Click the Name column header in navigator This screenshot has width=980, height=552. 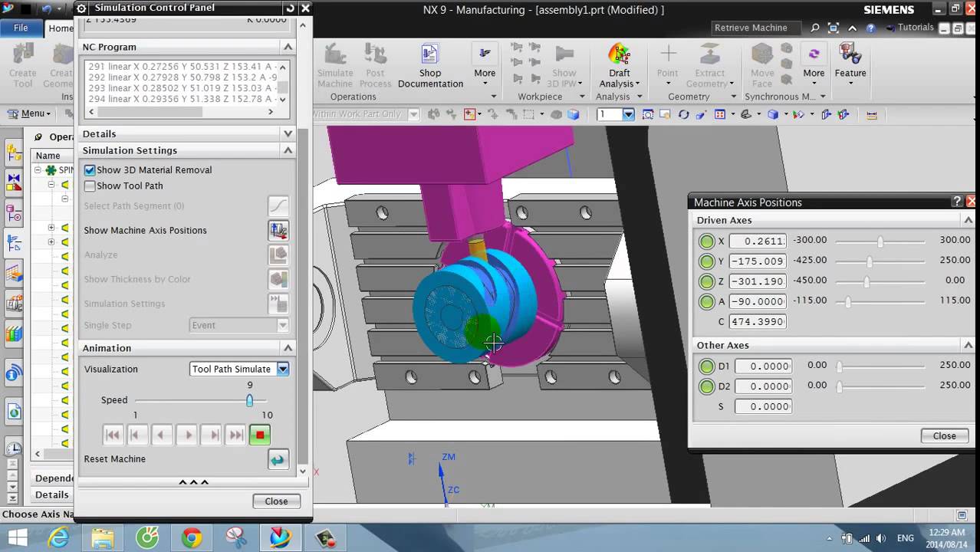pyautogui.click(x=48, y=156)
